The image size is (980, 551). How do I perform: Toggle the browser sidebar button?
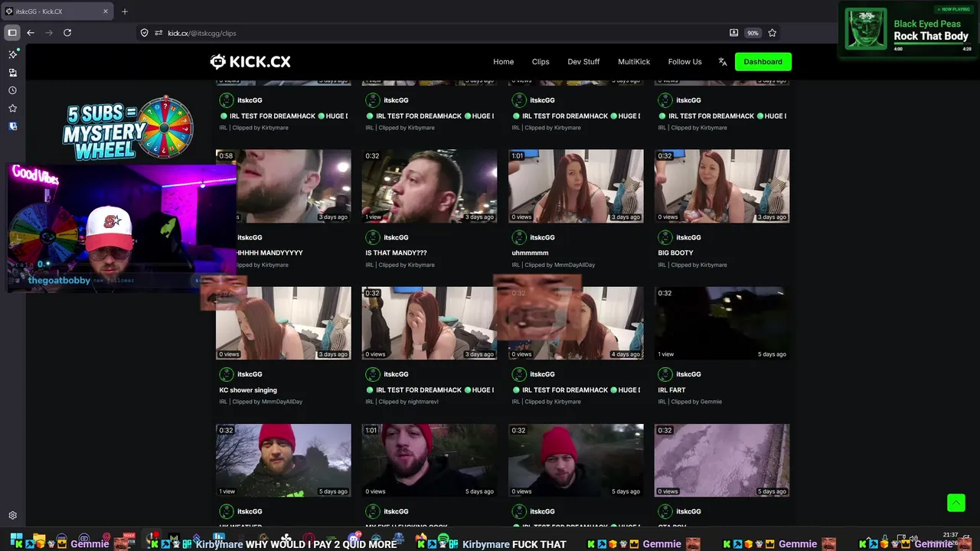click(x=12, y=33)
